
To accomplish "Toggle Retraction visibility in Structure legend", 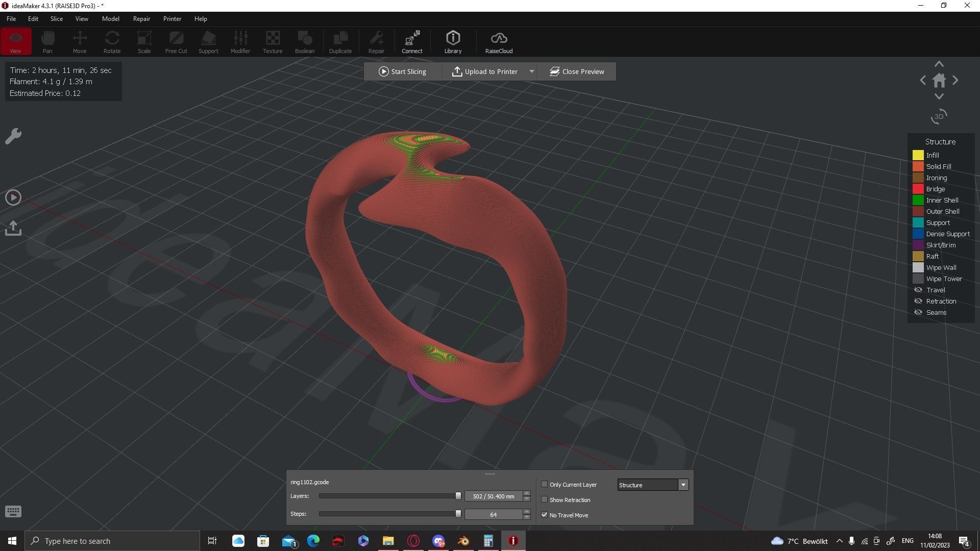I will [918, 301].
